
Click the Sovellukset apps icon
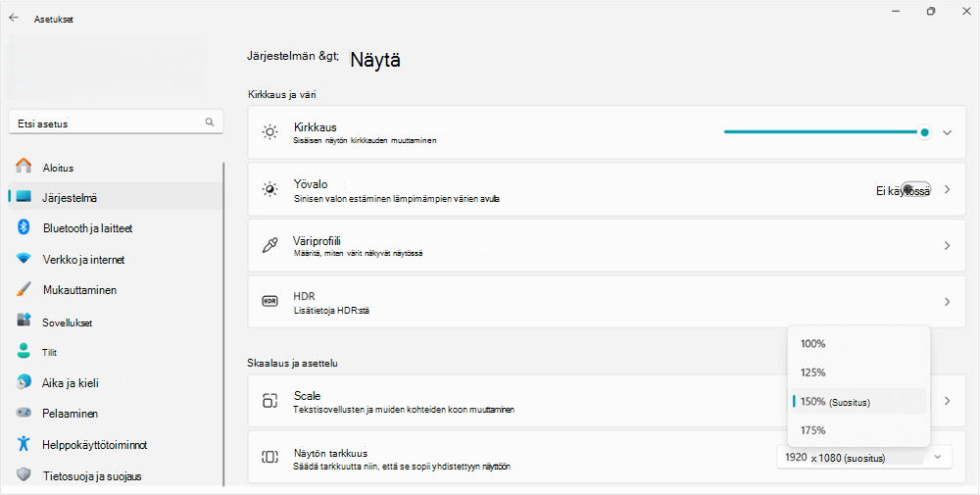pyautogui.click(x=24, y=320)
